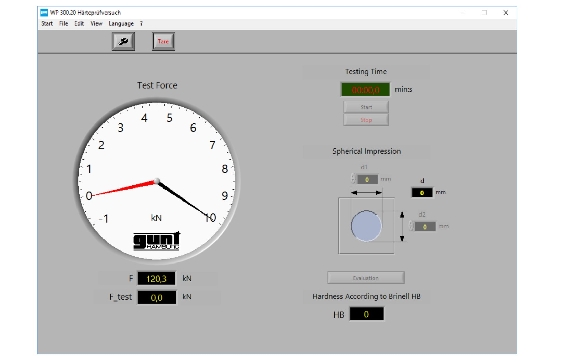Image resolution: width=563 pixels, height=364 pixels.
Task: Click the Evaluation button
Action: [366, 277]
